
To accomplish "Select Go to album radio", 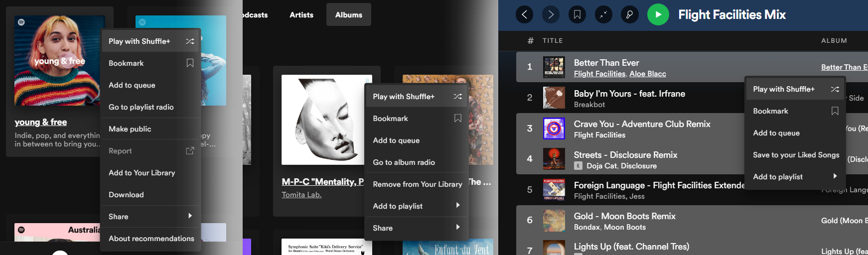I will tap(404, 162).
